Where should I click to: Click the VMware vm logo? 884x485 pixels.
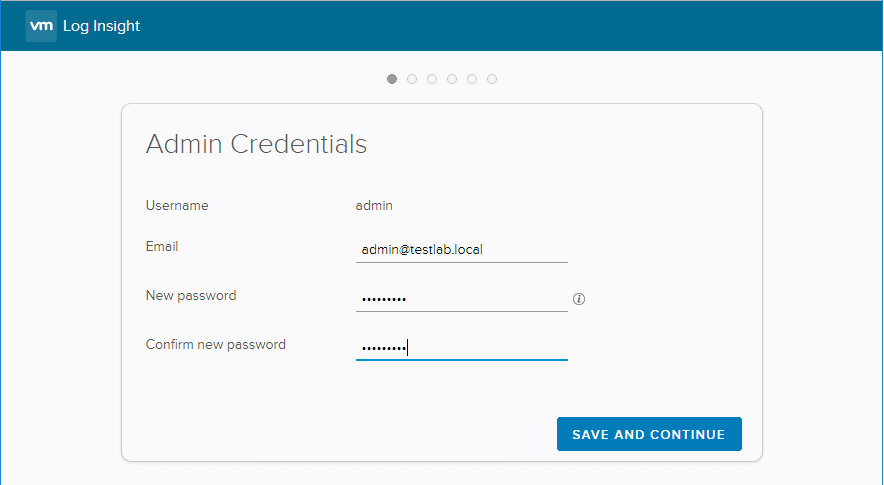pyautogui.click(x=41, y=26)
